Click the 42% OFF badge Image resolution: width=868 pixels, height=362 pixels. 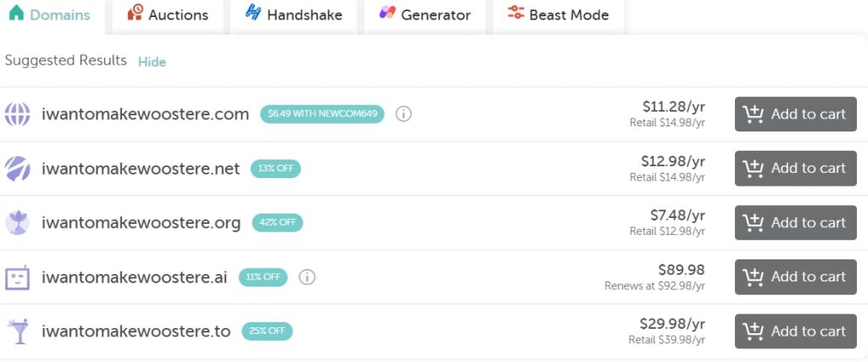tap(276, 223)
